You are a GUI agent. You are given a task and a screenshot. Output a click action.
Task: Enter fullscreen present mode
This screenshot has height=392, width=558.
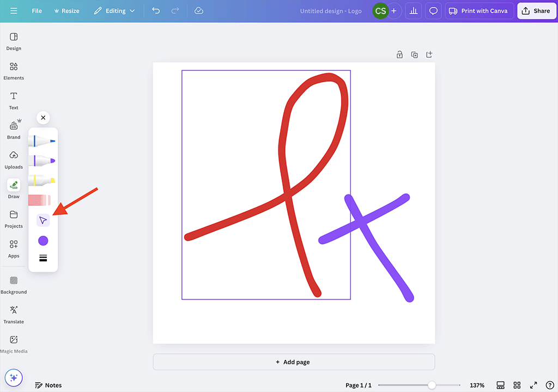point(533,385)
